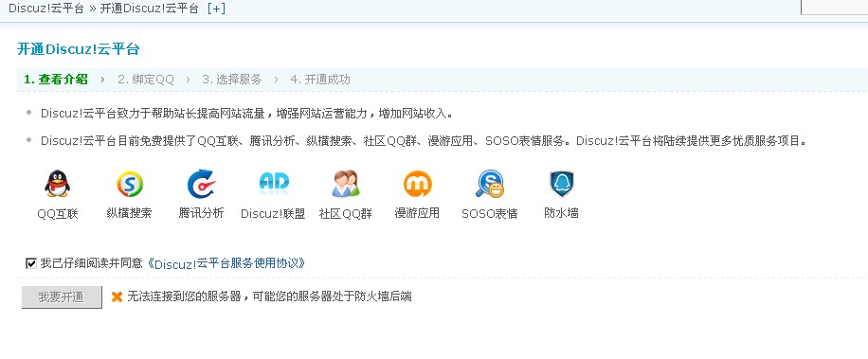
Task: Click the 漫游应用 orange icon
Action: pos(417,184)
